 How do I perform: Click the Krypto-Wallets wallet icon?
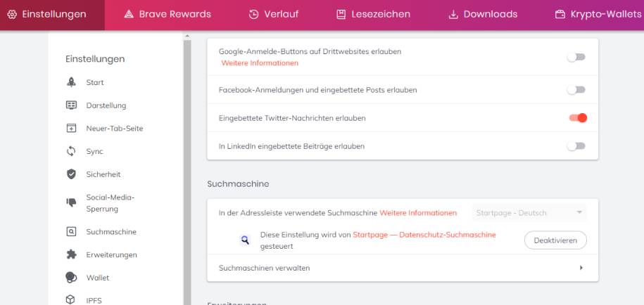click(560, 14)
